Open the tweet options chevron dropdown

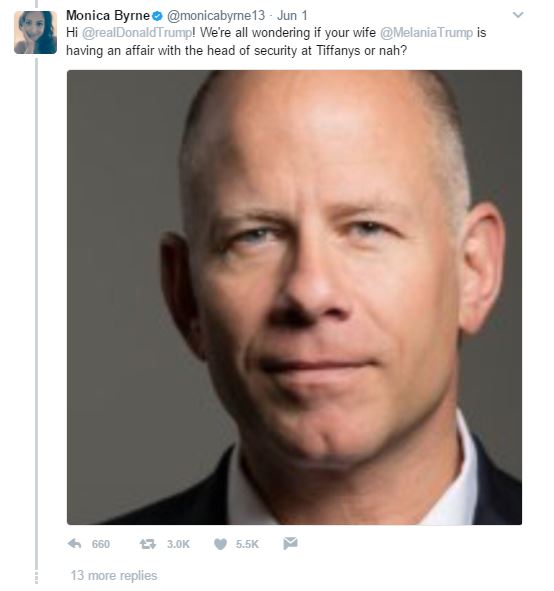click(518, 15)
